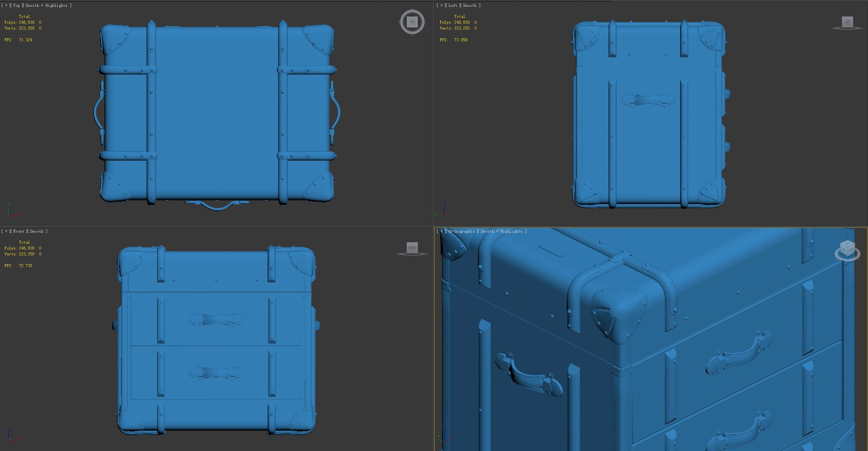Open Front viewport's 'Smooth' shading menu

pos(37,231)
